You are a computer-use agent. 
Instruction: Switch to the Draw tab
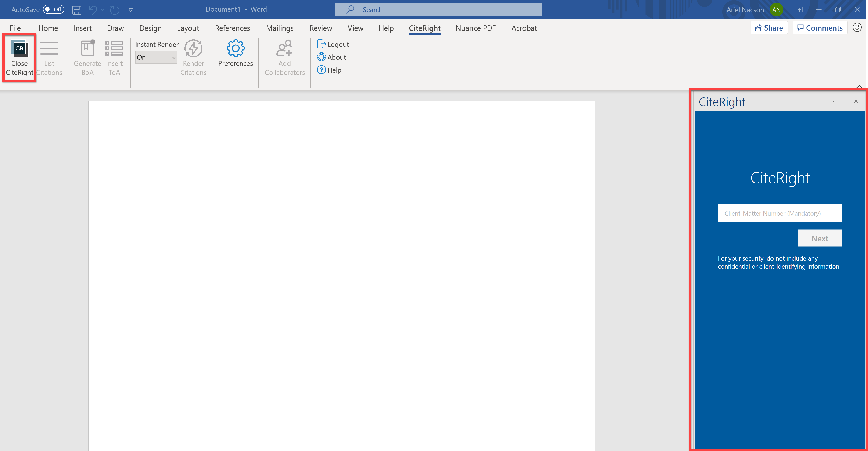coord(116,28)
